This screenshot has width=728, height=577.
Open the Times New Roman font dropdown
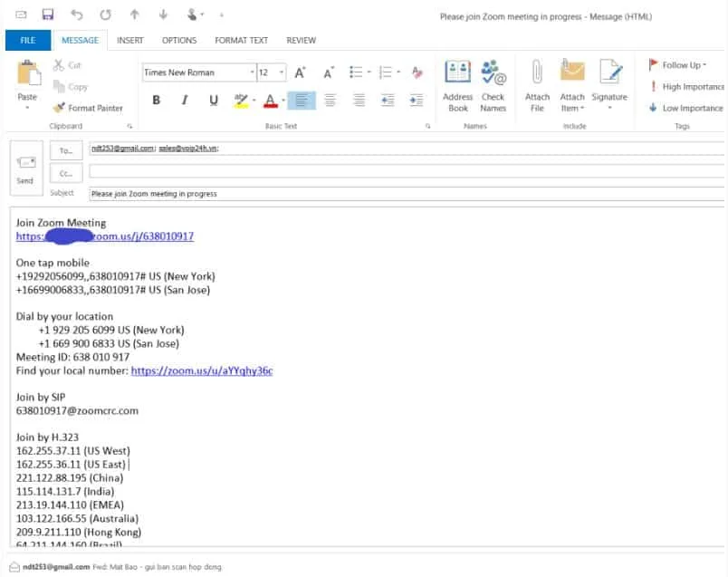(252, 72)
